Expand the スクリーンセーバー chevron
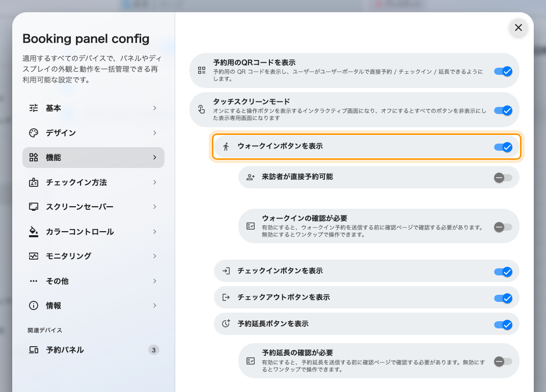The height and width of the screenshot is (392, 546). [155, 207]
